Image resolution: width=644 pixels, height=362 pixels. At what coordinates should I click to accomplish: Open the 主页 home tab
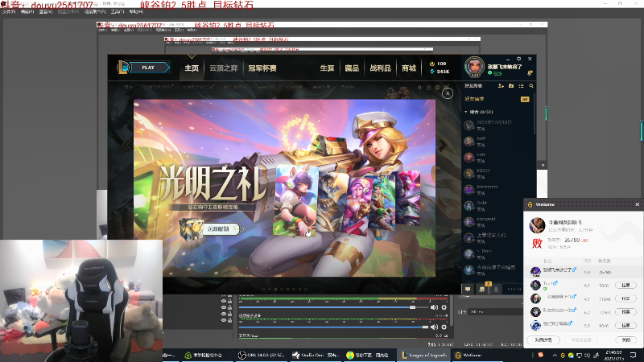click(x=192, y=68)
